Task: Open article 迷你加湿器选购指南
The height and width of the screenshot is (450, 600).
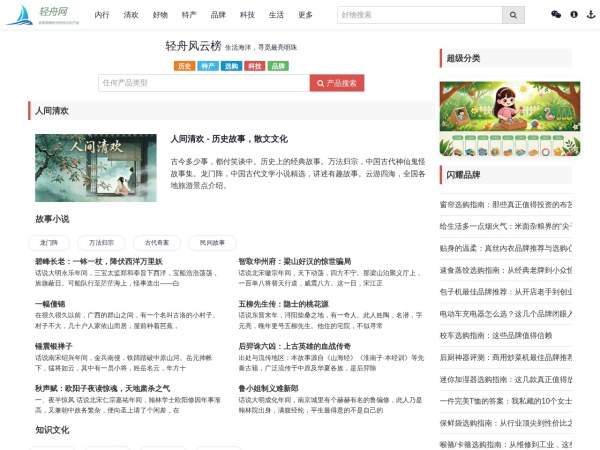Action: pyautogui.click(x=506, y=379)
